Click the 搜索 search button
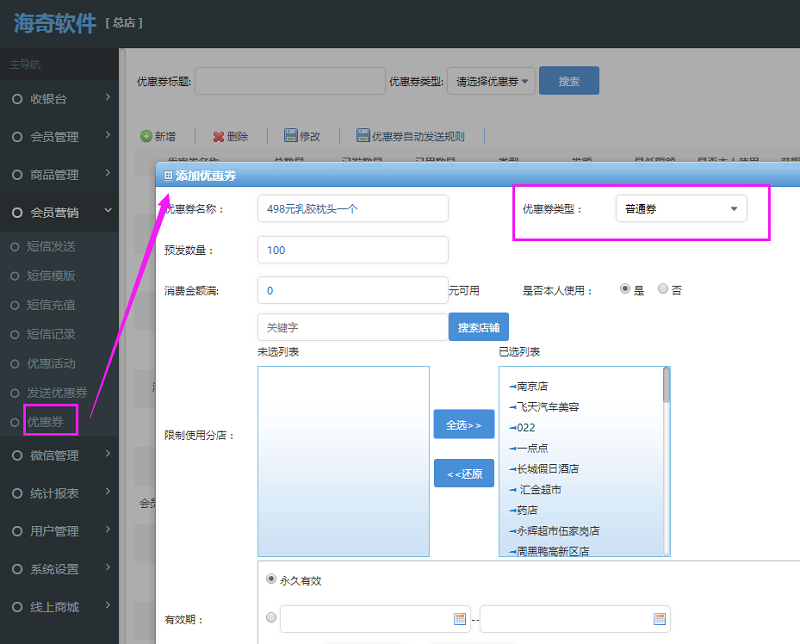 [x=569, y=80]
